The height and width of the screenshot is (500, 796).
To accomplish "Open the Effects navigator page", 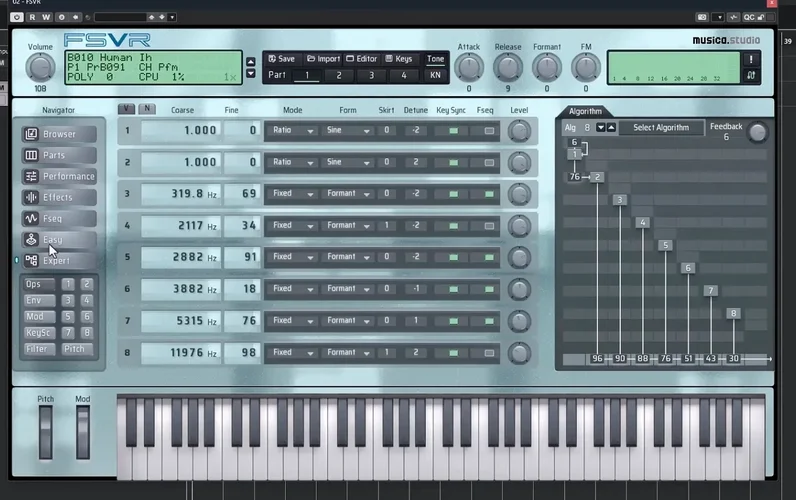I will (59, 197).
